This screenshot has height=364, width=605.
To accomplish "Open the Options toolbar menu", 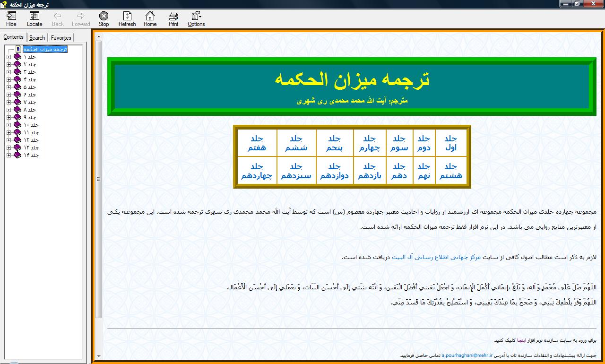I will (x=196, y=19).
